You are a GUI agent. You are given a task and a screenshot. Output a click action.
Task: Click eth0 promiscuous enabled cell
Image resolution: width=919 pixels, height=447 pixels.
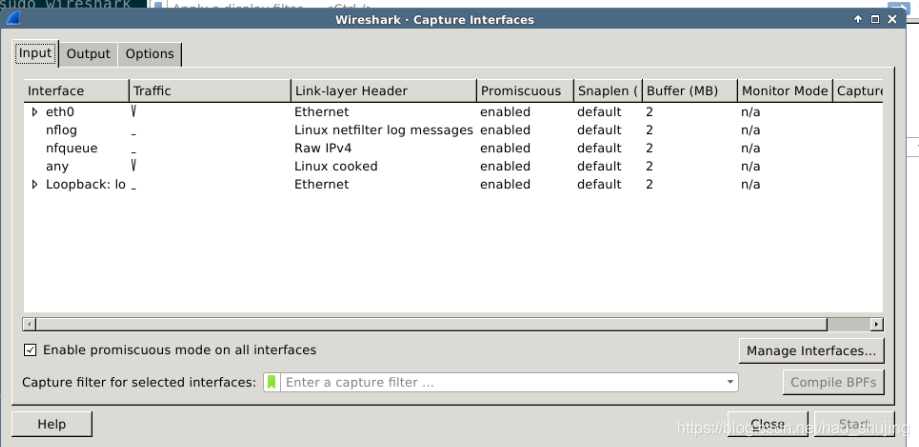click(505, 112)
